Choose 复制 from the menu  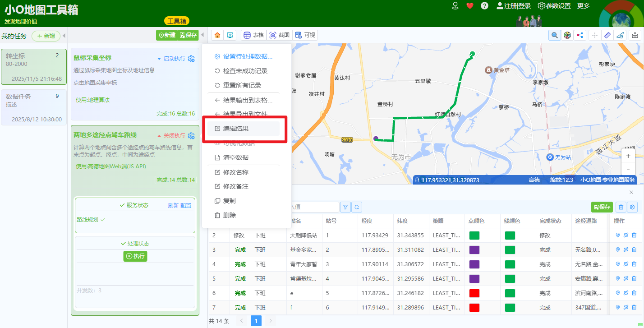tap(244, 201)
